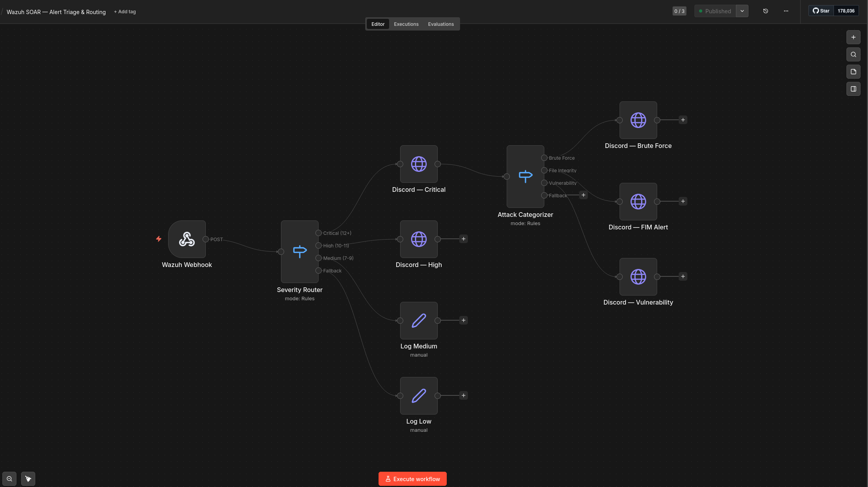Open the canvas node search icon
868x487 pixels.
853,55
